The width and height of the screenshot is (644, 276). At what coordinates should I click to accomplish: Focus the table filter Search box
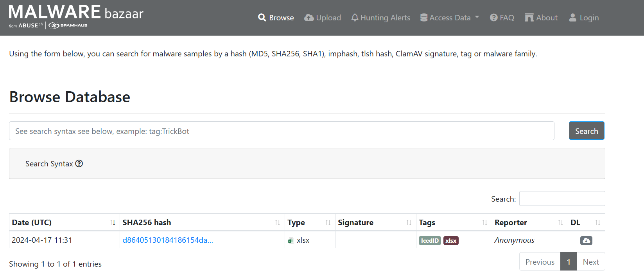click(562, 198)
